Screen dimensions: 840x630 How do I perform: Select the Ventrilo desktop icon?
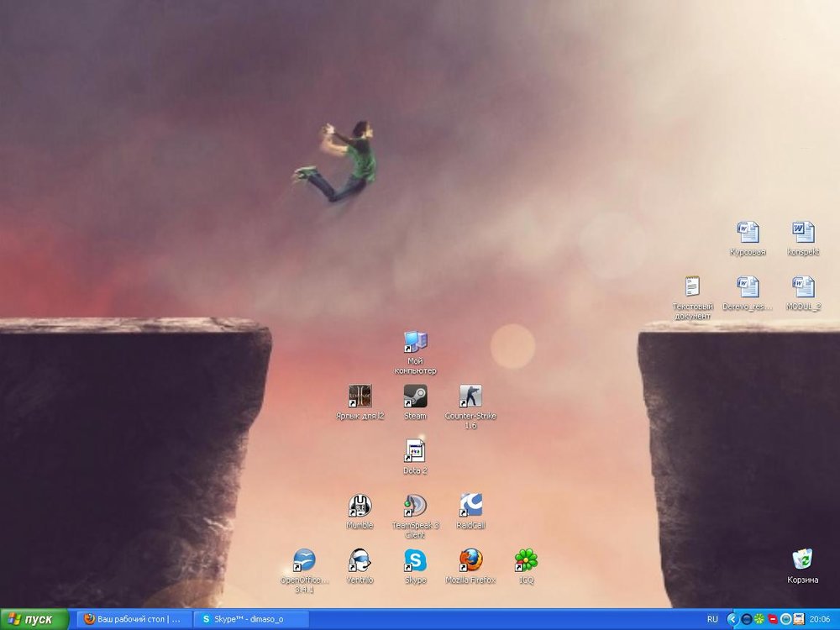pos(360,560)
